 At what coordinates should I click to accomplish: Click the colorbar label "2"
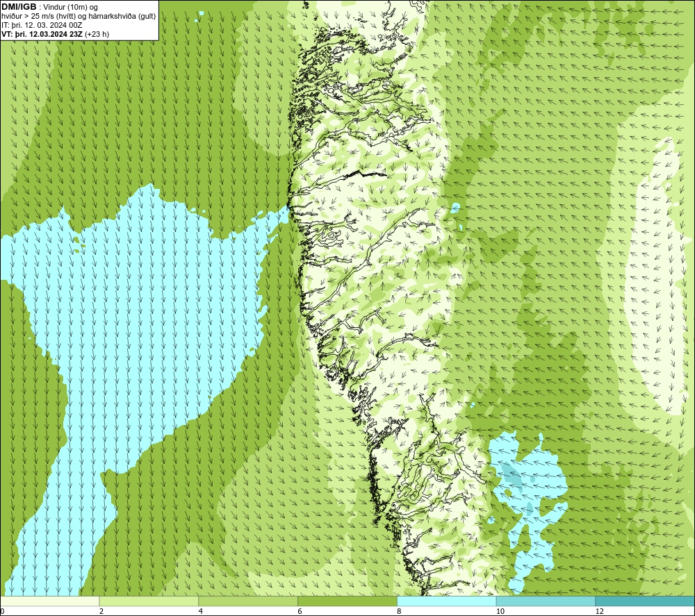[x=101, y=611]
